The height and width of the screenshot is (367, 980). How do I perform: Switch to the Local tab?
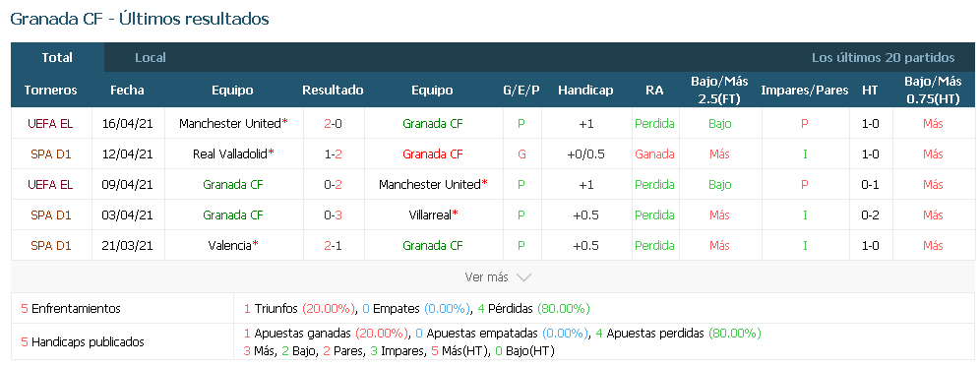[151, 57]
